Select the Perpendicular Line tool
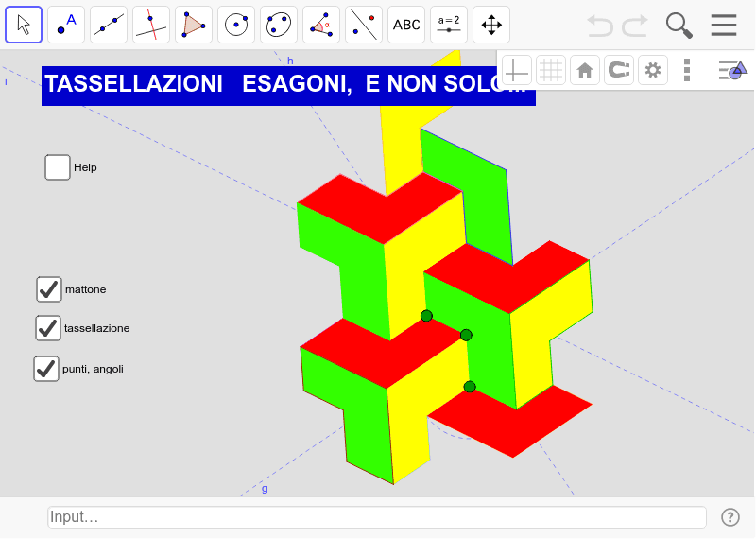The image size is (756, 539). click(151, 25)
